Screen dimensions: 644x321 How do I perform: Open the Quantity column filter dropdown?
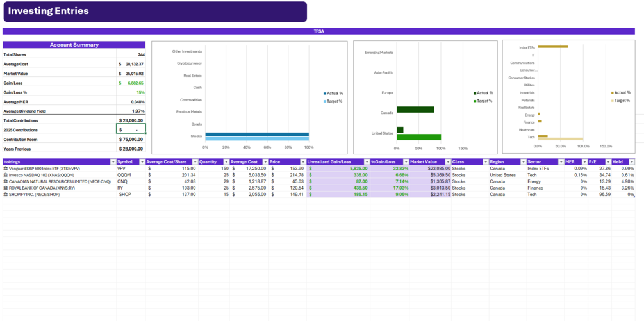[226, 162]
